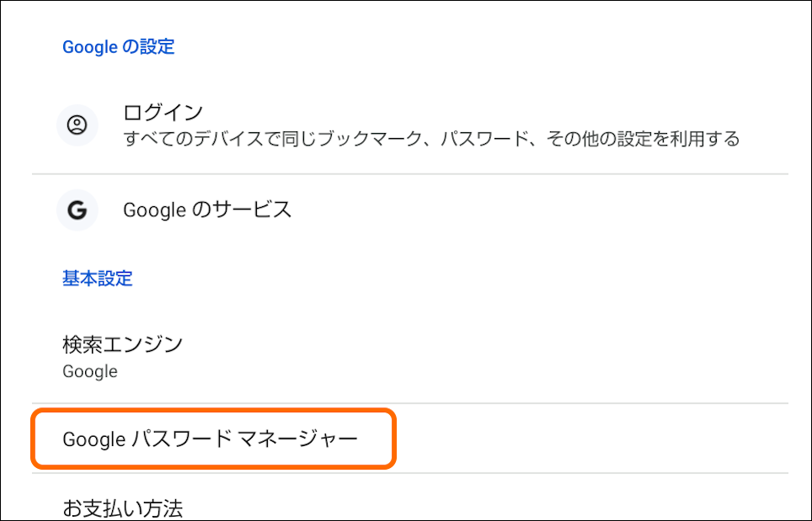Click the orange highlight border's right edge

[x=394, y=439]
